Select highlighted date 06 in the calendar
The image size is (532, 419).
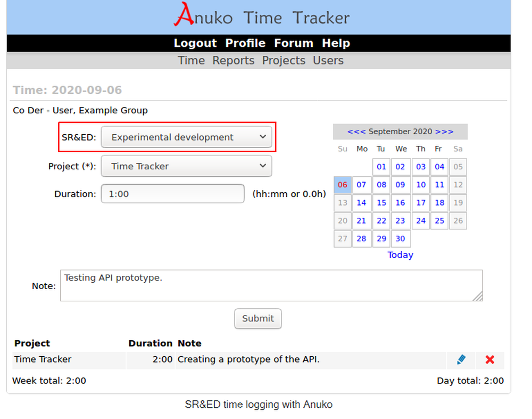coord(342,185)
